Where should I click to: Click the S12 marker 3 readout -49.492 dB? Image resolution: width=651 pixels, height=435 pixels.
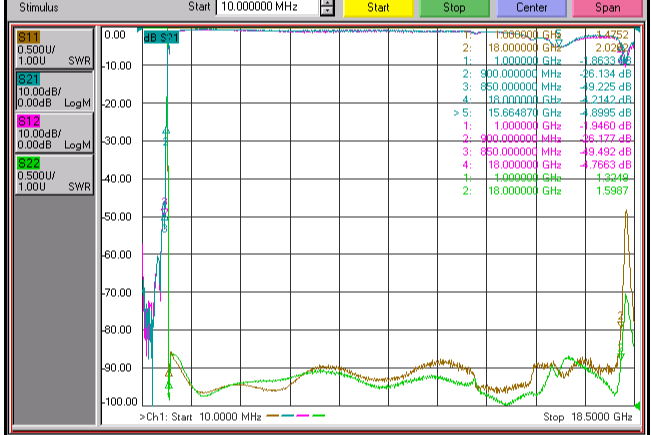pos(605,152)
